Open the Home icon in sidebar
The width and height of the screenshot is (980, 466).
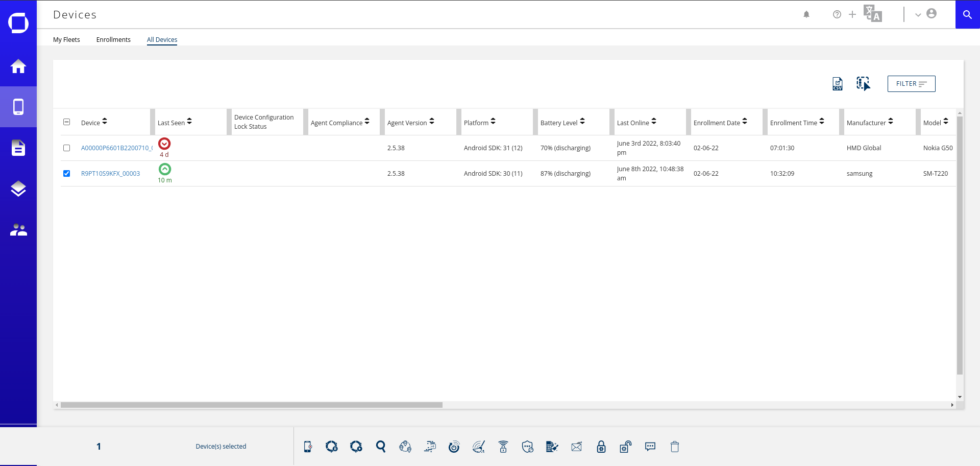point(18,66)
